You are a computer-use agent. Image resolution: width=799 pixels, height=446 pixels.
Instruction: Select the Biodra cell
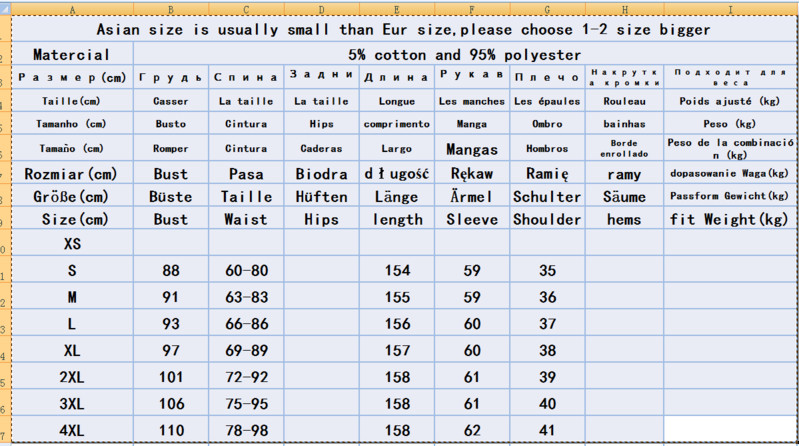point(321,173)
